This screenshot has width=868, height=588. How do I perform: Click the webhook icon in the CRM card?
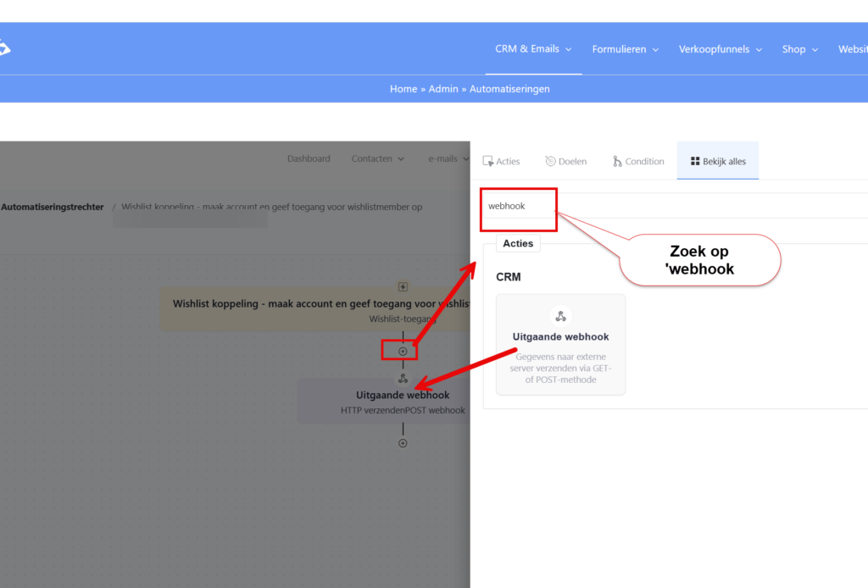(x=560, y=316)
